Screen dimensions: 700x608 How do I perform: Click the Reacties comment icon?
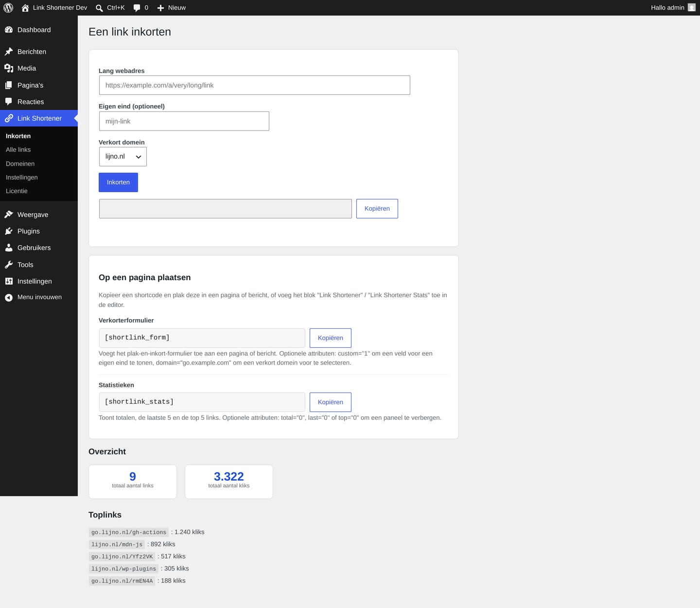pyautogui.click(x=9, y=102)
